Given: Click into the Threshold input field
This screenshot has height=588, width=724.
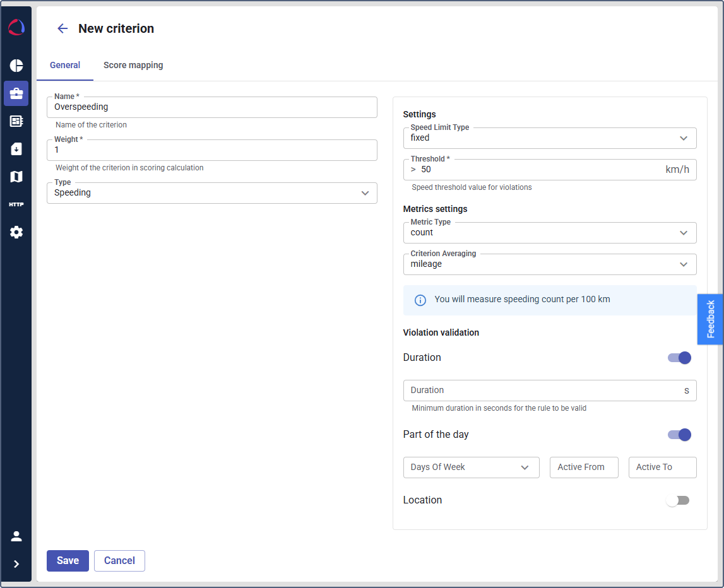Looking at the screenshot, I should tap(537, 170).
